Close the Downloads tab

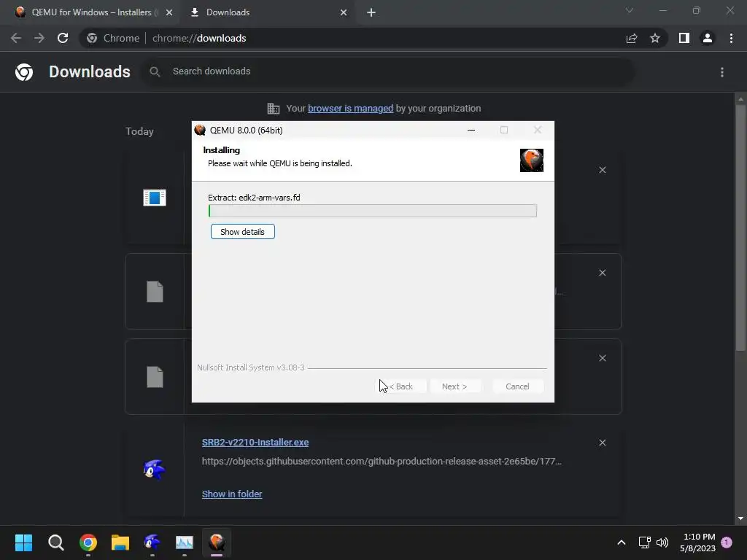coord(344,12)
